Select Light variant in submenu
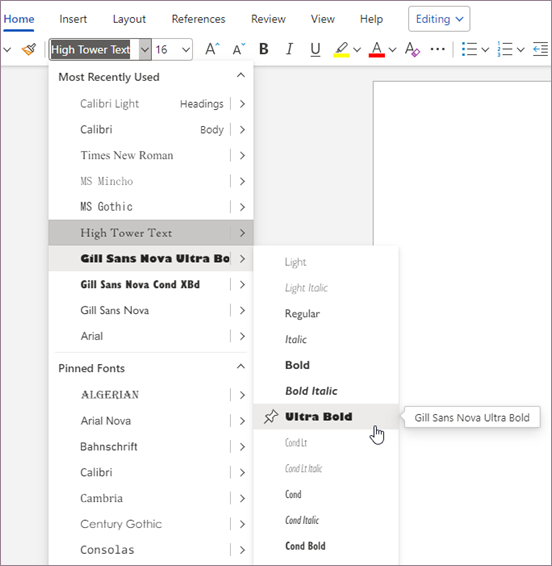This screenshot has height=566, width=552. pyautogui.click(x=326, y=262)
